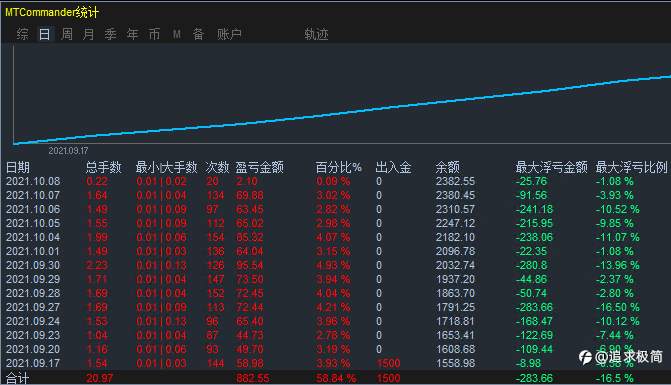The width and height of the screenshot is (671, 385).
Task: Click floating loss ratio -16.50 %
Action: [x=618, y=307]
